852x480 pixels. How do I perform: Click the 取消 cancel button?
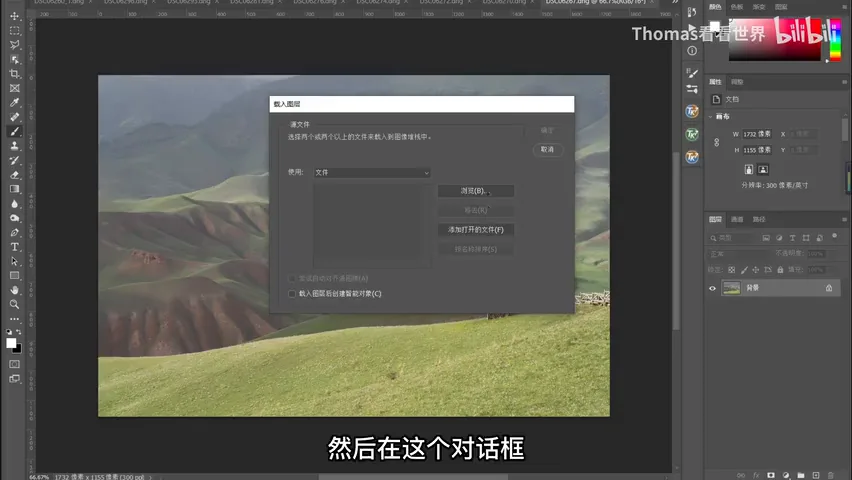(547, 149)
